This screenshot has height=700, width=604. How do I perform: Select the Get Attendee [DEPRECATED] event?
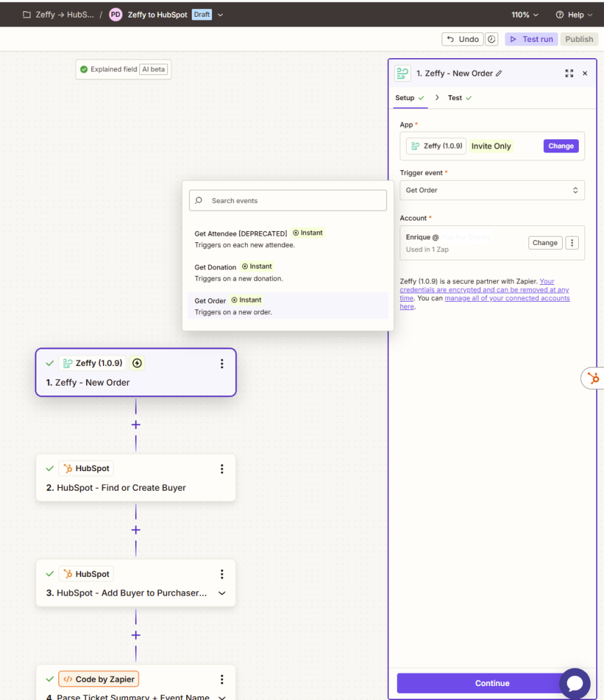pyautogui.click(x=288, y=239)
